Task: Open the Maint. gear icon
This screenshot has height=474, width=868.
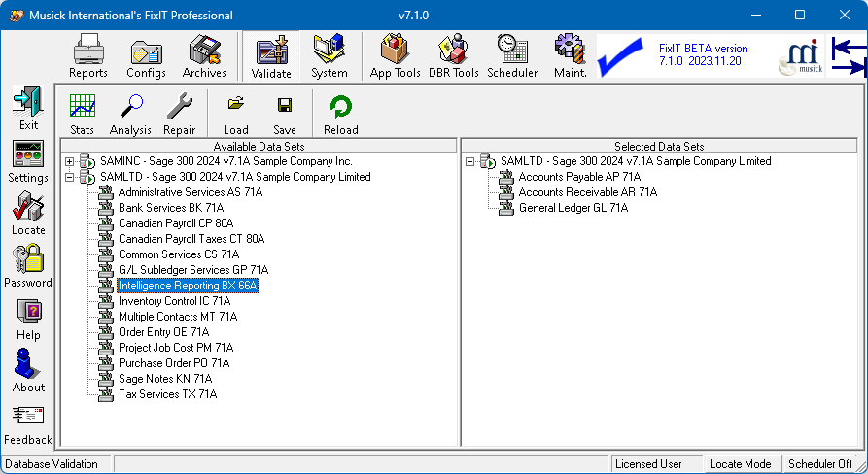Action: tap(571, 56)
